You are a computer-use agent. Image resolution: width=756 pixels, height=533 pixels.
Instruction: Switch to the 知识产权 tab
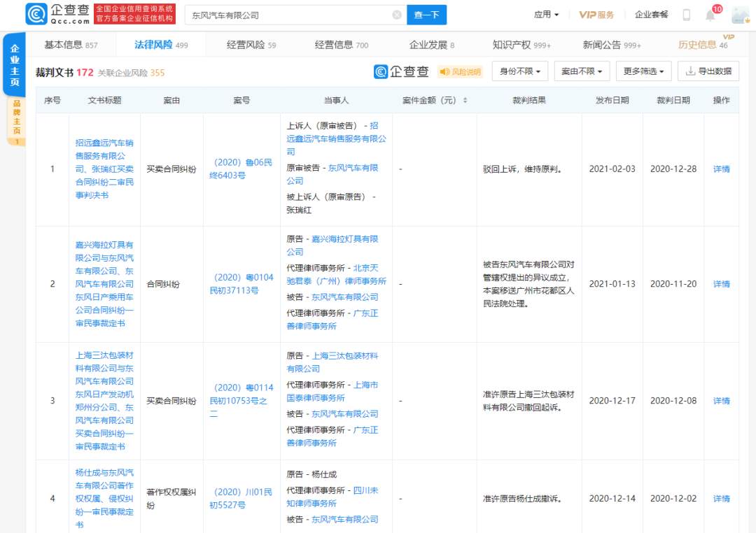(521, 45)
